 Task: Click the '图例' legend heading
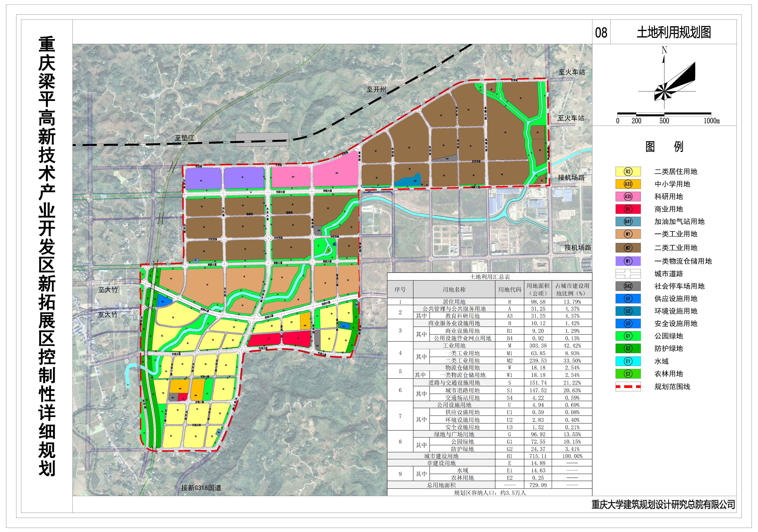coord(664,146)
